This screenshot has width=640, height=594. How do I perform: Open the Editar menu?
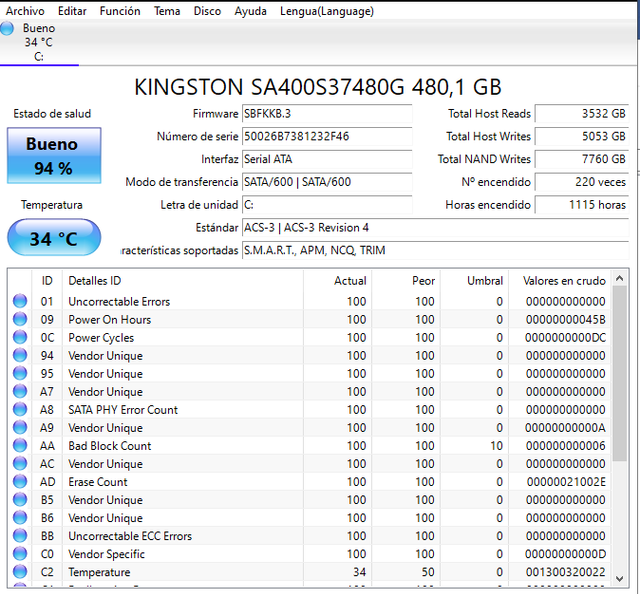(72, 11)
